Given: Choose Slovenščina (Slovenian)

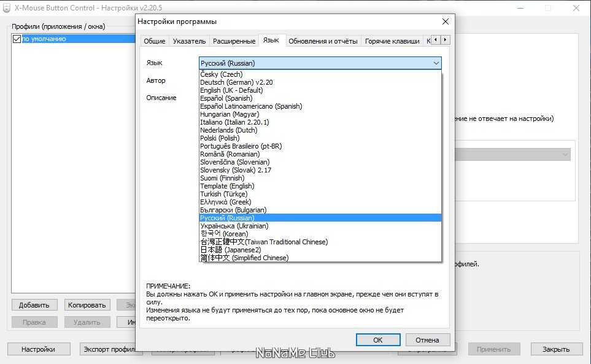Looking at the screenshot, I should 320,162.
